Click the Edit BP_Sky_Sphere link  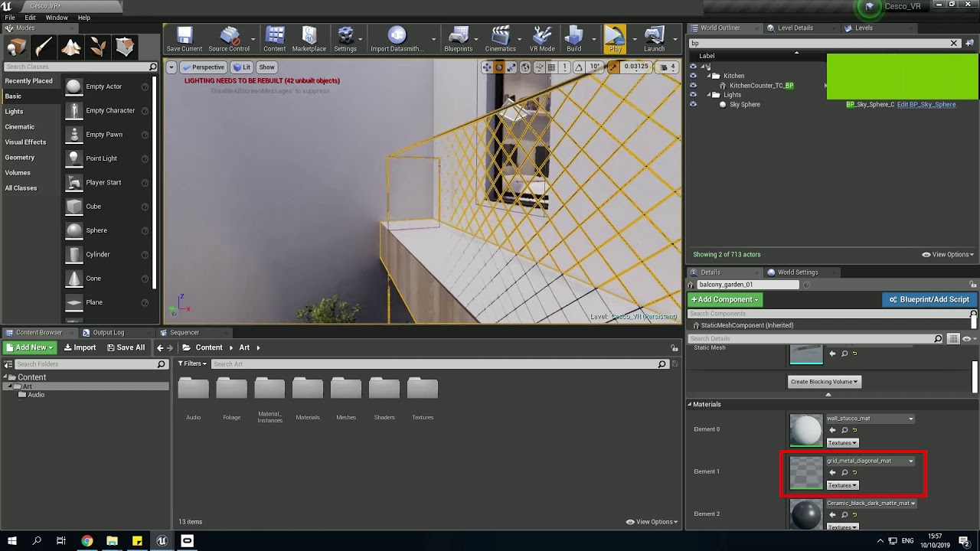926,105
